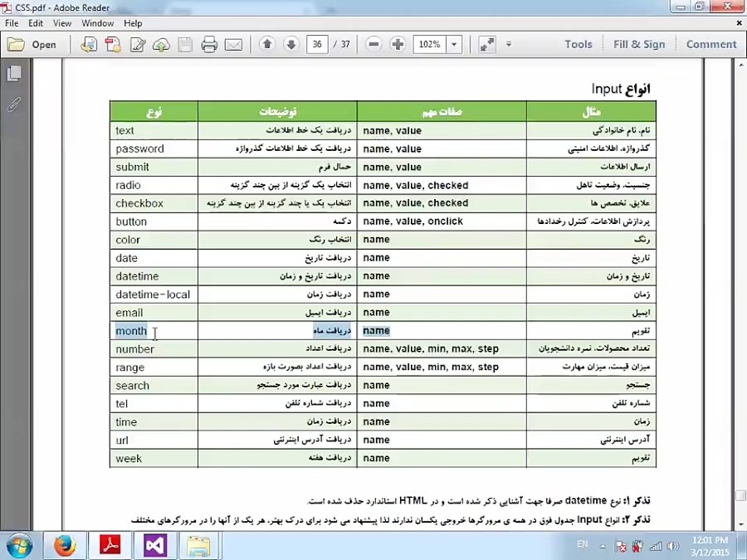This screenshot has width=747, height=560.
Task: Click the create PDF online icon
Action: tap(89, 45)
